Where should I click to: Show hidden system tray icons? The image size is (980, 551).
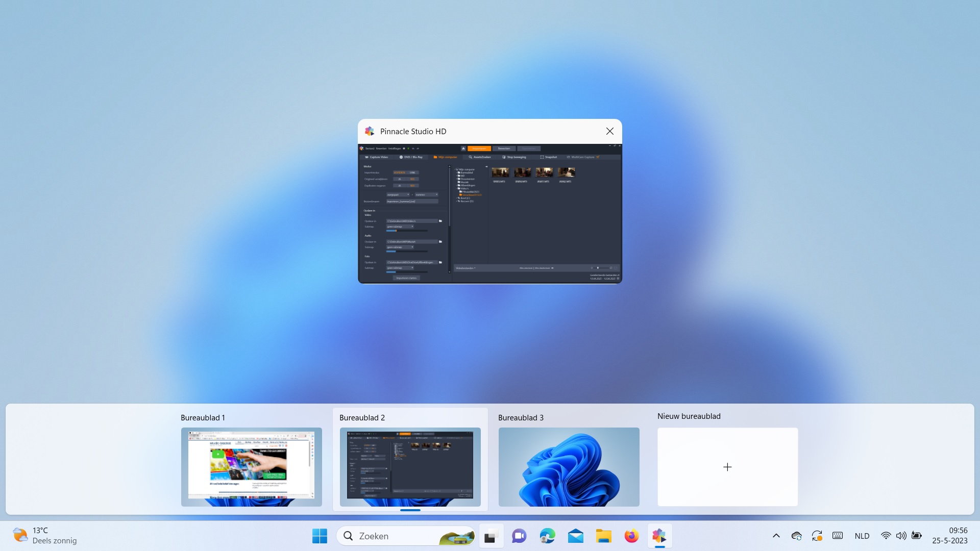coord(776,536)
